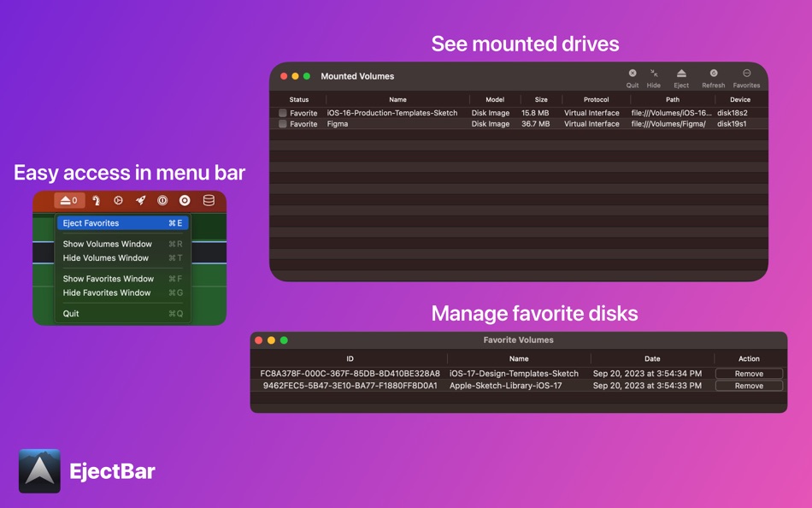Click Quit toolbar icon in Mounted Volumes
Viewport: 812px width, 508px height.
(633, 78)
